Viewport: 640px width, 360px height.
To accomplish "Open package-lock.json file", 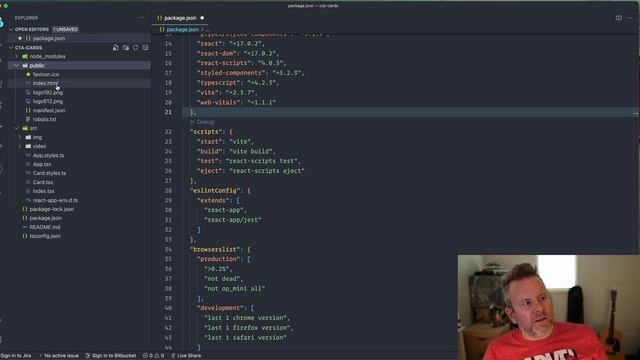I will tap(52, 209).
